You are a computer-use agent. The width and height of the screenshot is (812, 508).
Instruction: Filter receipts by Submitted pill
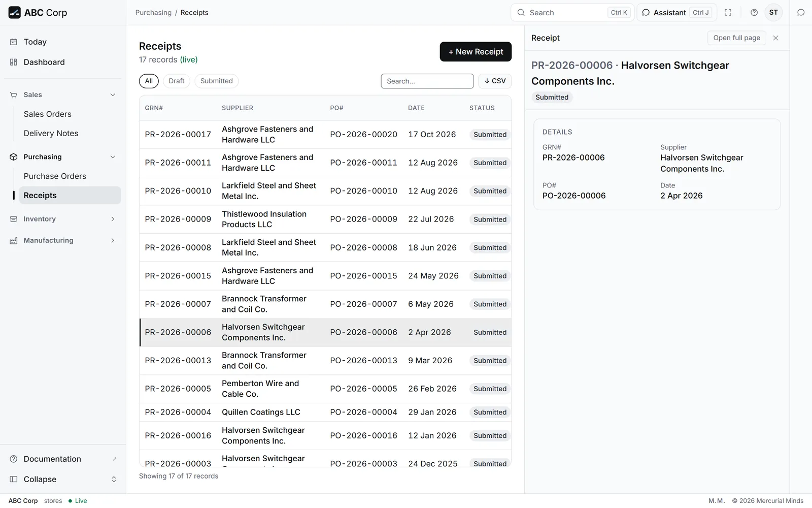(217, 81)
